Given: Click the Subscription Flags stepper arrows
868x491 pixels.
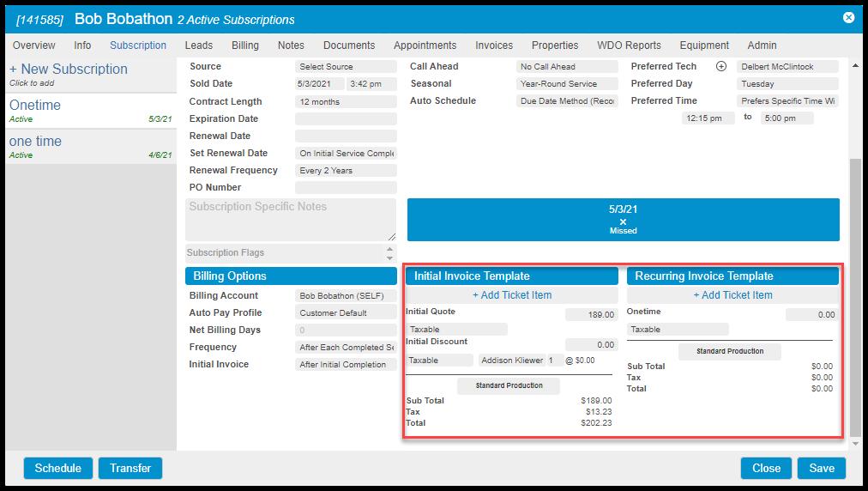Looking at the screenshot, I should pyautogui.click(x=390, y=252).
